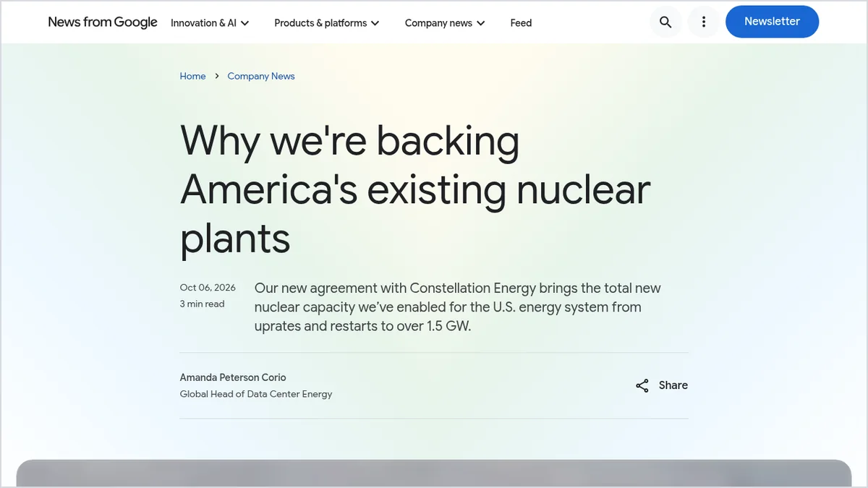This screenshot has width=868, height=488.
Task: Click Global Head of Data Center Energy
Action: pos(256,394)
